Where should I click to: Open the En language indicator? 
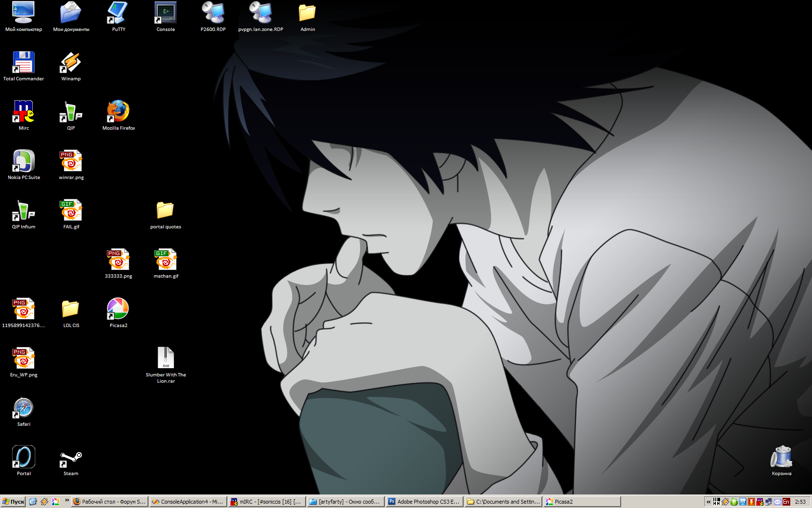(x=786, y=502)
